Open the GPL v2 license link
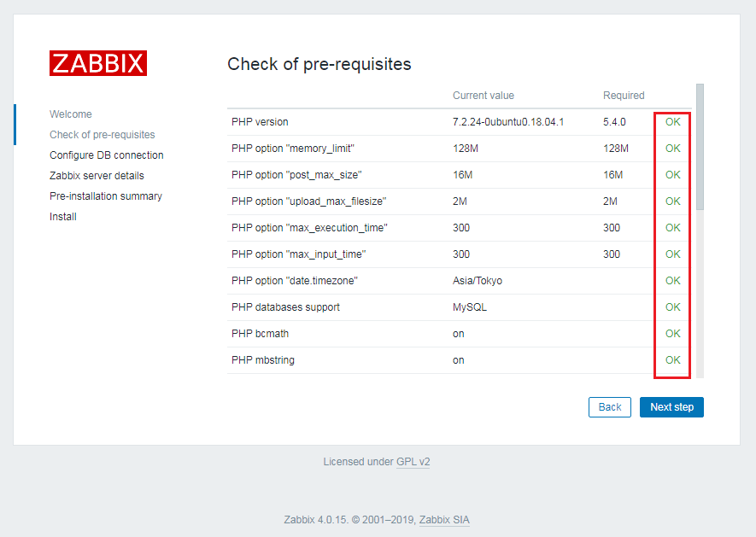 413,461
